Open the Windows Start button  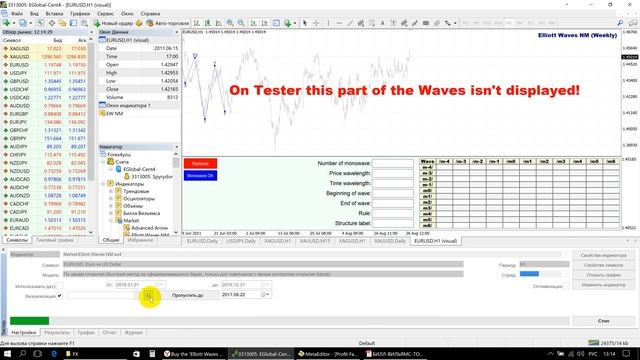point(7,354)
